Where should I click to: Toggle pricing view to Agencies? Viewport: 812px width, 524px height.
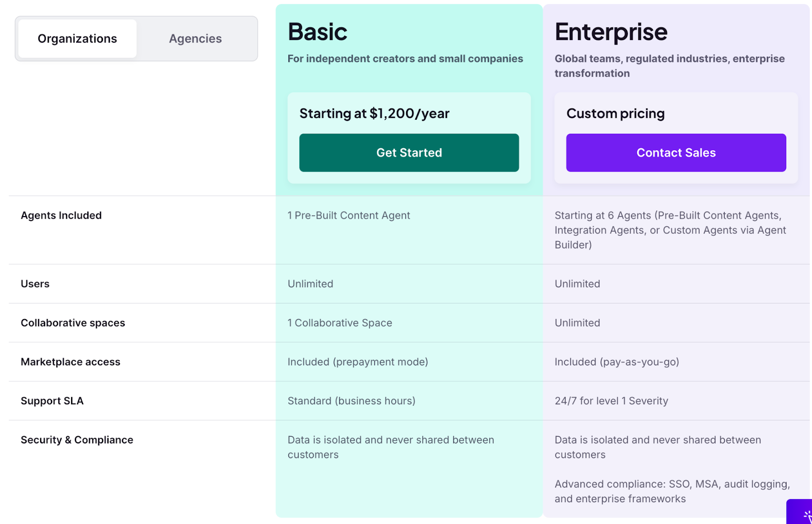point(195,38)
